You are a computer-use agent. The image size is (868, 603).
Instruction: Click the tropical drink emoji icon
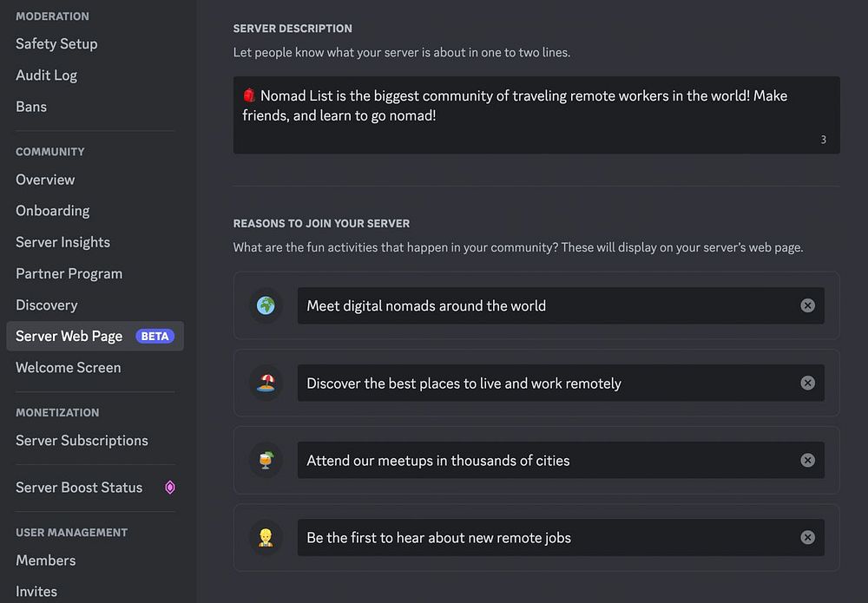266,461
